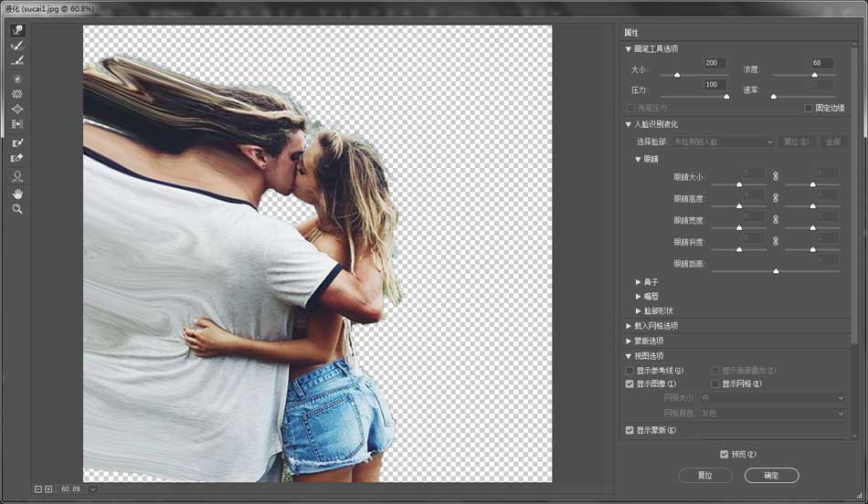The image size is (868, 504).
Task: Collapse the 画笔工具选项 section
Action: click(x=629, y=49)
